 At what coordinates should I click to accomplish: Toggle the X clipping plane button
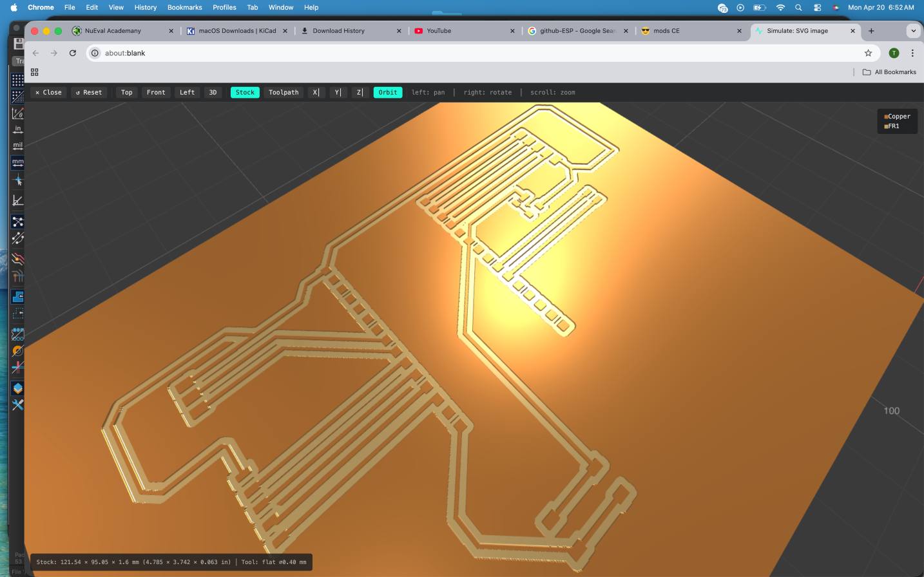pyautogui.click(x=316, y=92)
